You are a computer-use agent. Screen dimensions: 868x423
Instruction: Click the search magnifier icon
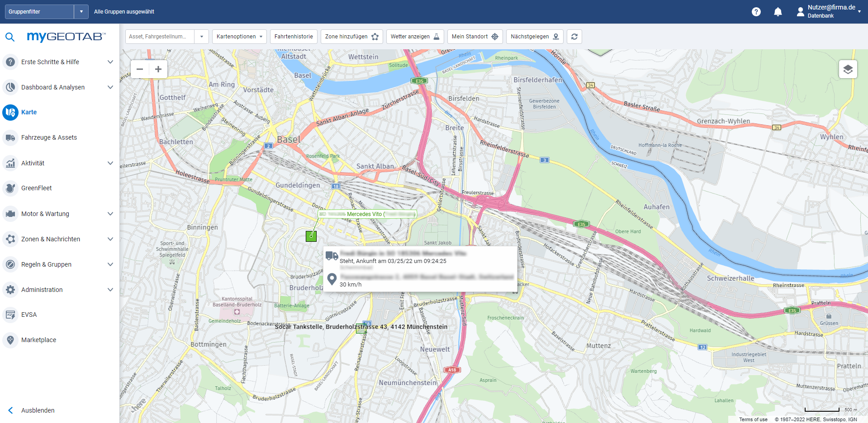(10, 37)
